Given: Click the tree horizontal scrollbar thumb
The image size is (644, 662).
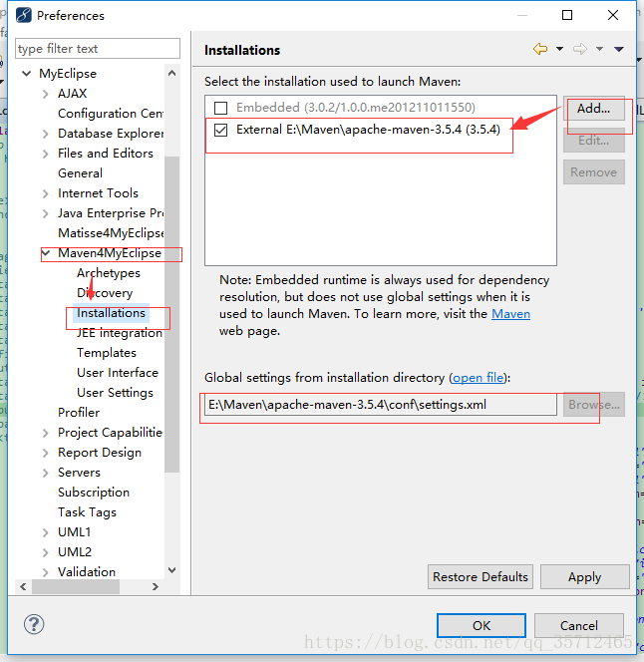Looking at the screenshot, I should (x=76, y=587).
